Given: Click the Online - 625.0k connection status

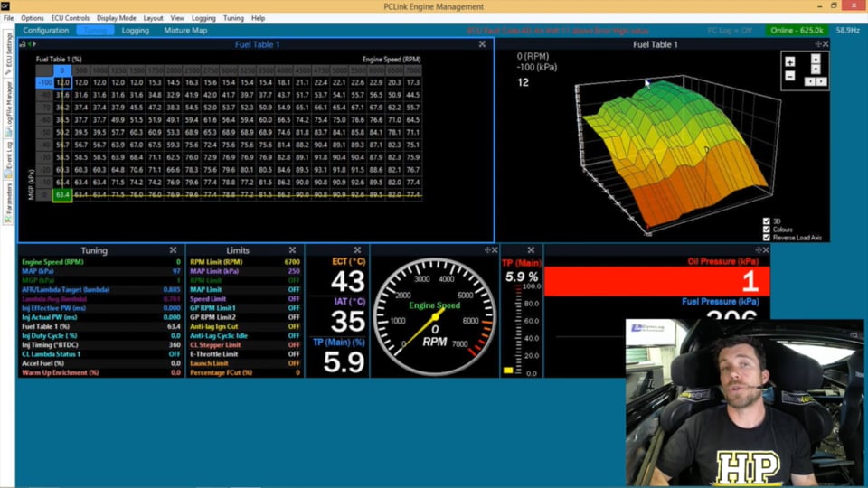Looking at the screenshot, I should click(x=797, y=31).
